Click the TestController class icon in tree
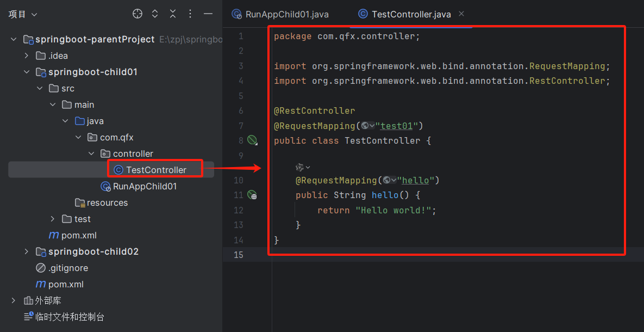This screenshot has width=644, height=332. [118, 170]
